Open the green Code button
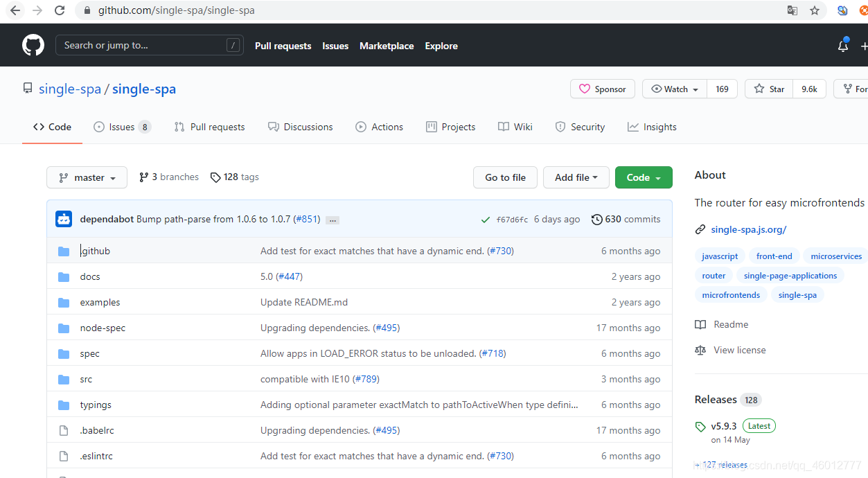 pyautogui.click(x=643, y=177)
